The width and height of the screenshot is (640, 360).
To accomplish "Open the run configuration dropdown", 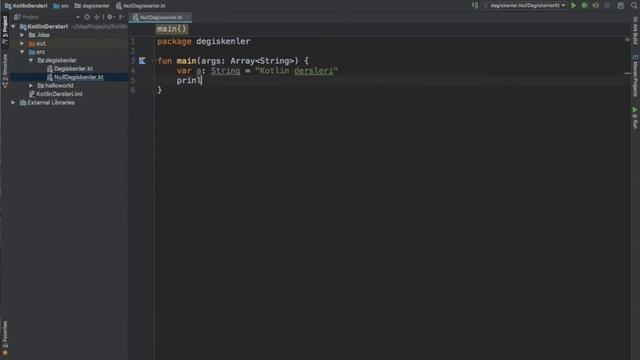I will pyautogui.click(x=525, y=6).
